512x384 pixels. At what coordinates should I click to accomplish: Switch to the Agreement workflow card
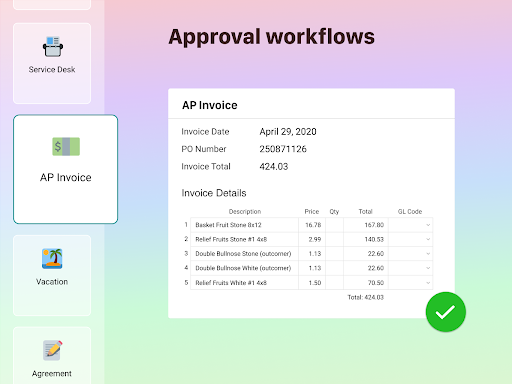pos(52,355)
